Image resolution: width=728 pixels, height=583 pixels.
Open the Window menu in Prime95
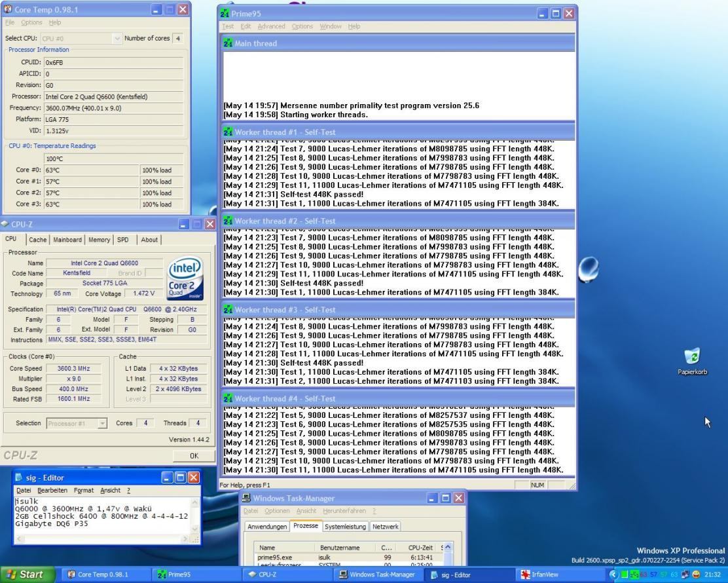pos(331,26)
